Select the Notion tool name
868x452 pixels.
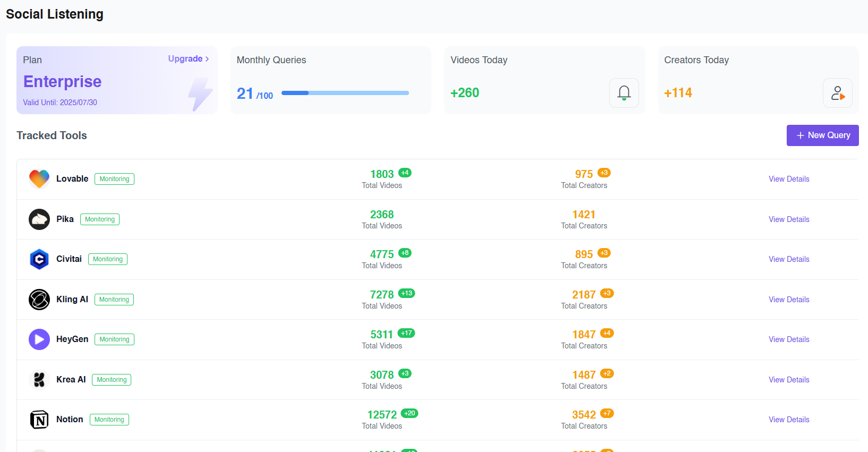point(70,420)
